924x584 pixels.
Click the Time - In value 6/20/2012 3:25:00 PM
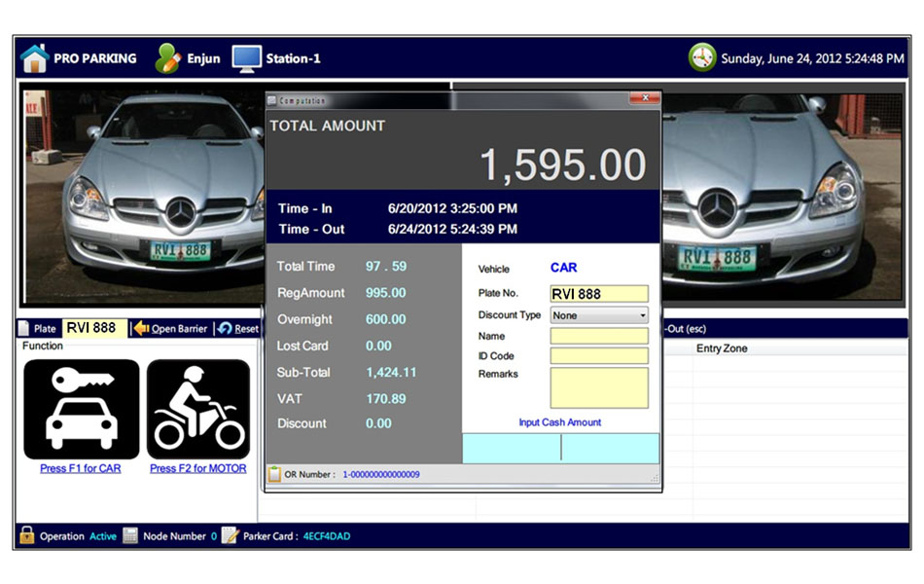452,209
